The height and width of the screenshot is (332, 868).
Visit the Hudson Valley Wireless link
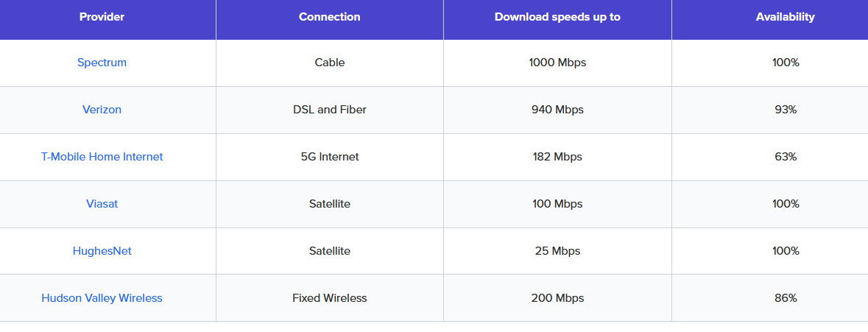pos(102,298)
